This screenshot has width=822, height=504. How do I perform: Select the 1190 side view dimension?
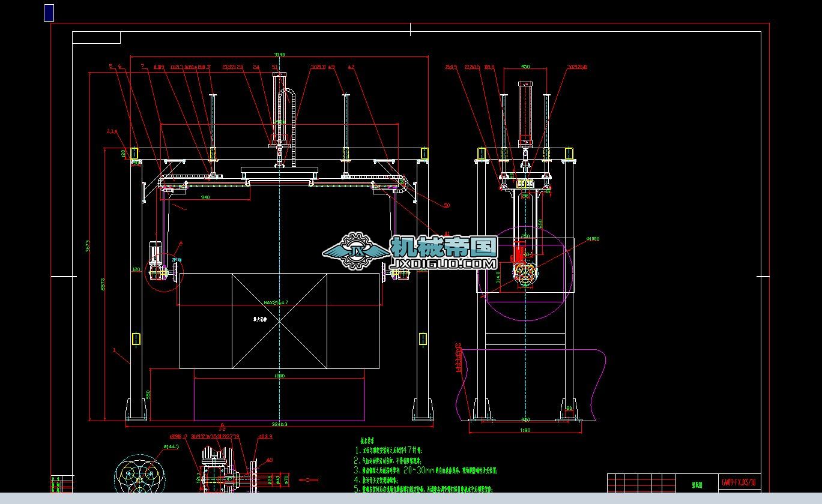click(525, 430)
